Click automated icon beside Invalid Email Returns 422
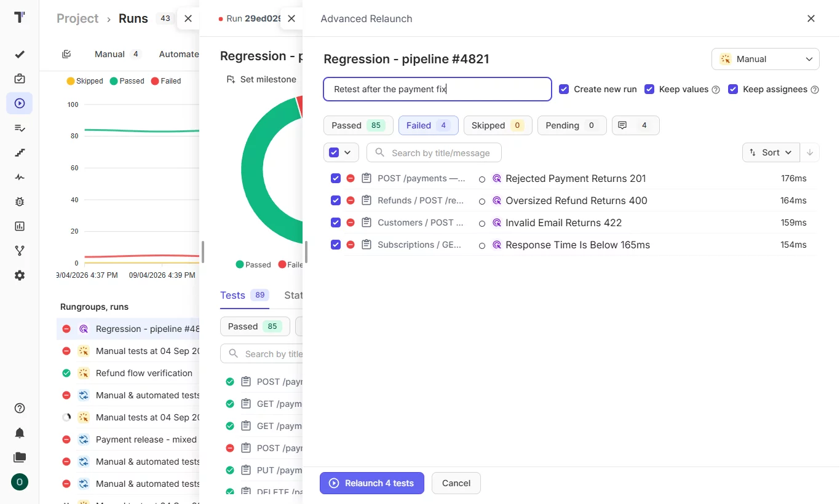This screenshot has width=840, height=504. pos(497,222)
